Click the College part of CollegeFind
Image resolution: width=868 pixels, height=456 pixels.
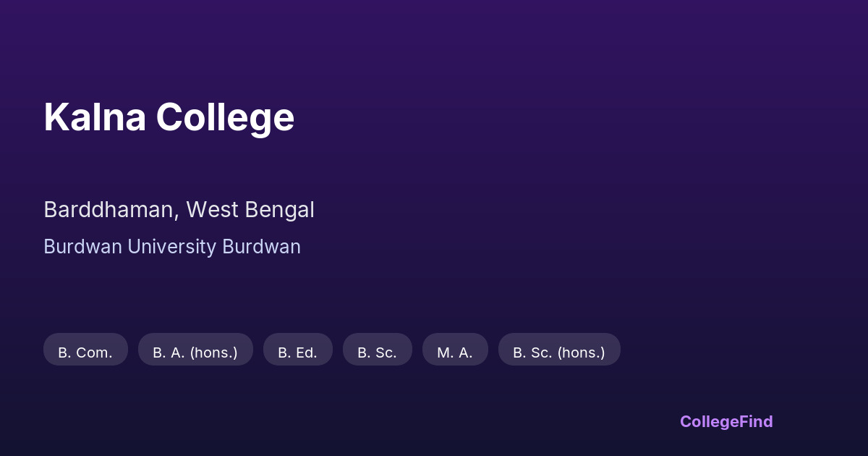tap(708, 421)
